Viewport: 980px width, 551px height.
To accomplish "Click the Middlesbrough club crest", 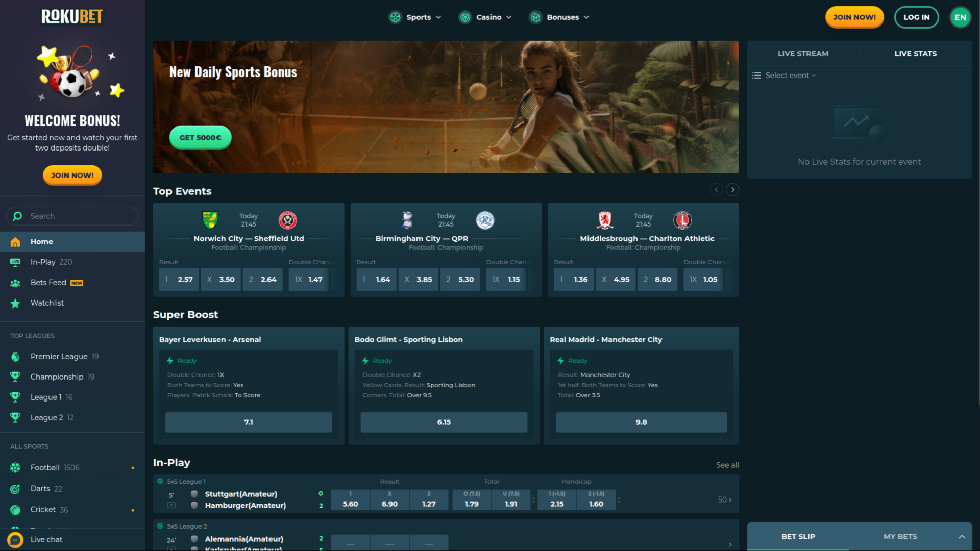I will (x=605, y=220).
